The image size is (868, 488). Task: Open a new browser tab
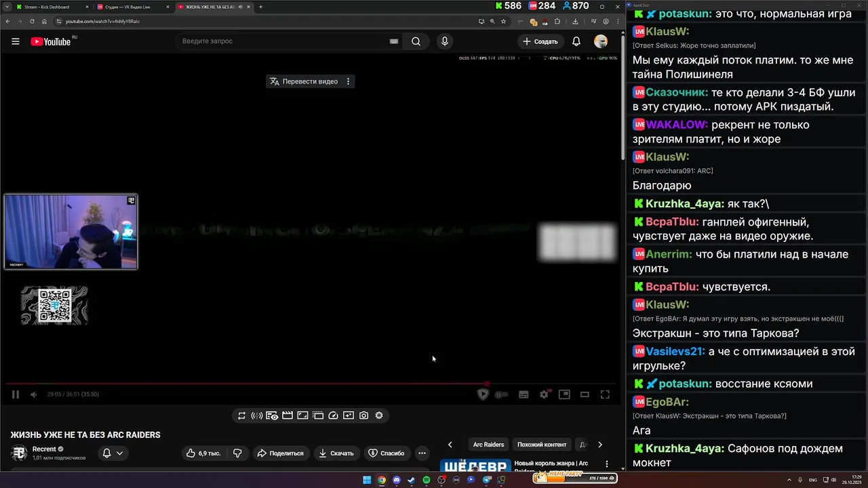coord(260,7)
